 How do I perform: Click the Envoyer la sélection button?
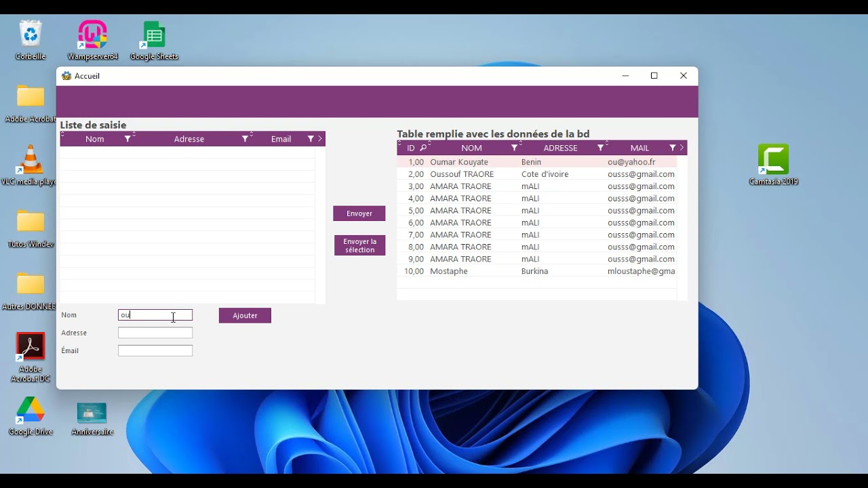click(x=360, y=245)
